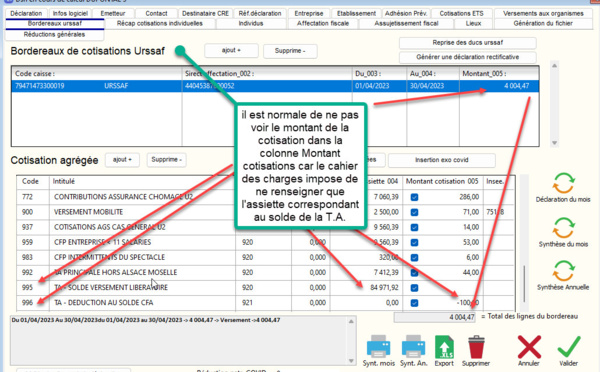Click the green Valider checkmark
600x372 pixels.
click(569, 347)
